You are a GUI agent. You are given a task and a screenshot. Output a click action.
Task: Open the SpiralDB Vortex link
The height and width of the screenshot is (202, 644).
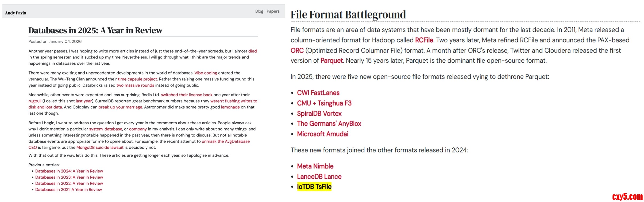coord(319,114)
